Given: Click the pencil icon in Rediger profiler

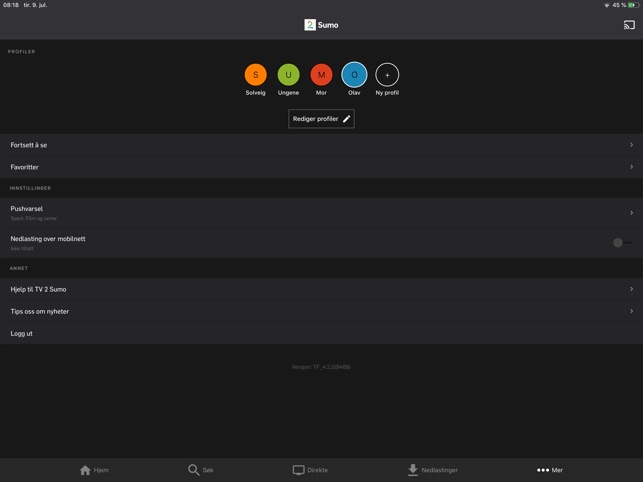Looking at the screenshot, I should 347,119.
